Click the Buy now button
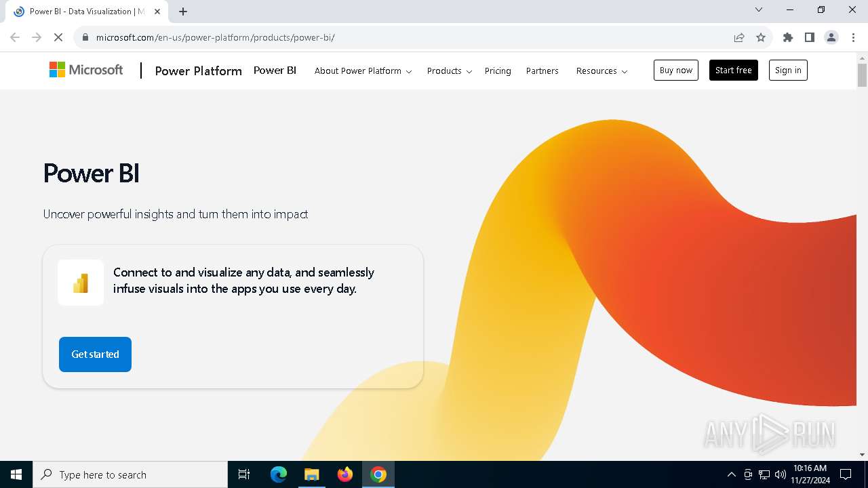868x488 pixels. [x=676, y=70]
